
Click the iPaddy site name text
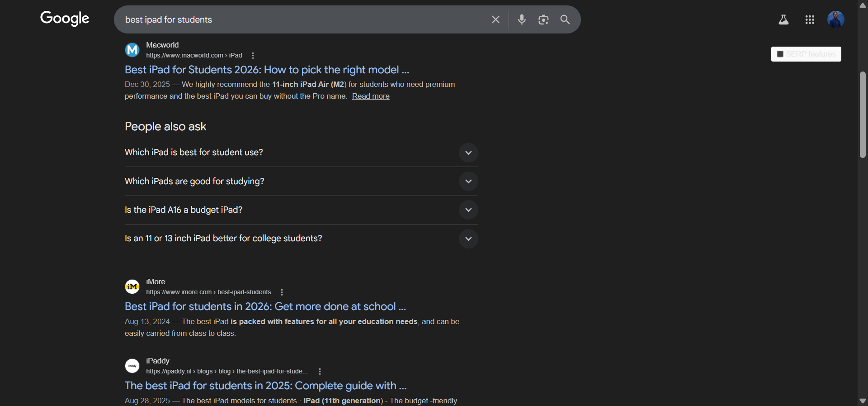(158, 361)
